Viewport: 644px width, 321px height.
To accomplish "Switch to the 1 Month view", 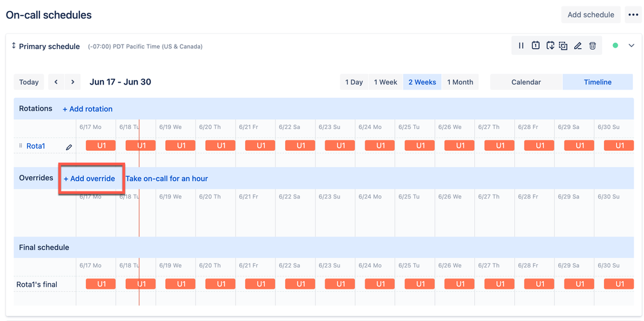I will pos(460,82).
